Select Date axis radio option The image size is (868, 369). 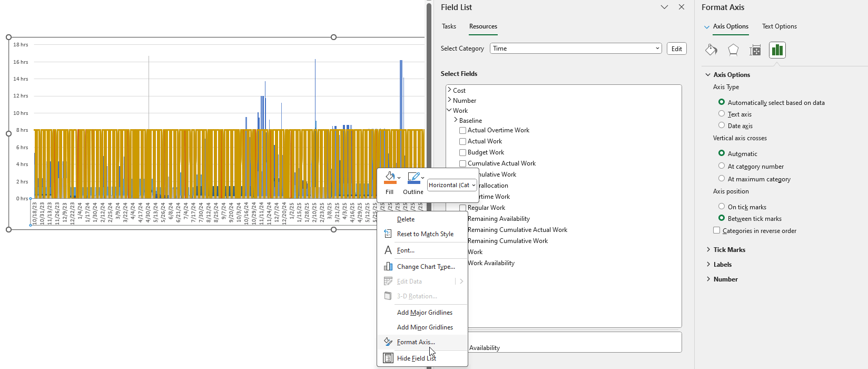722,125
